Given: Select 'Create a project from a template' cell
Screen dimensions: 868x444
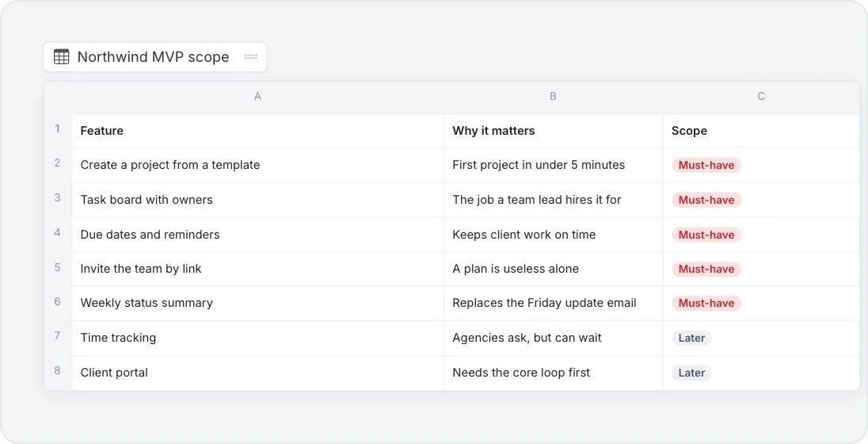Looking at the screenshot, I should pos(258,165).
